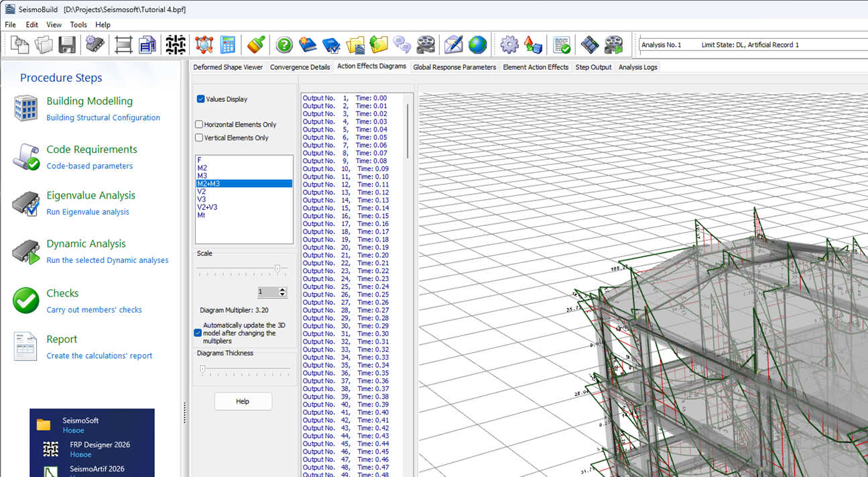
Task: Click Code-based parameters link
Action: (x=90, y=166)
